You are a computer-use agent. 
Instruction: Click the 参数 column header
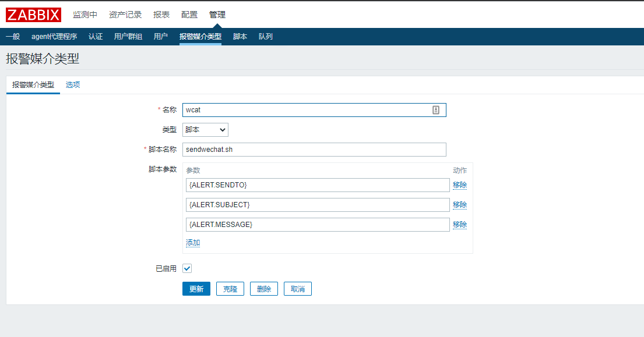click(x=193, y=170)
